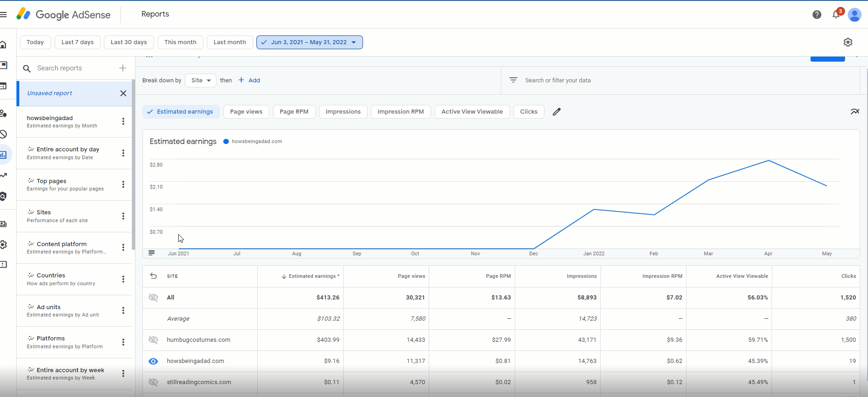
Task: Click the howsbeingadad.com legend color dot
Action: click(226, 142)
